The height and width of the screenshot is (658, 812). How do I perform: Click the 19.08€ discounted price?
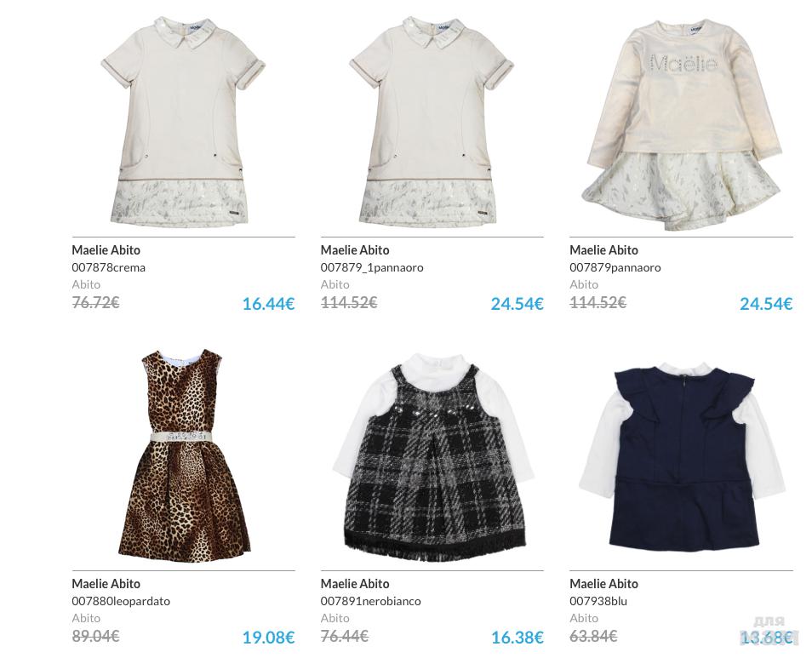pos(268,638)
